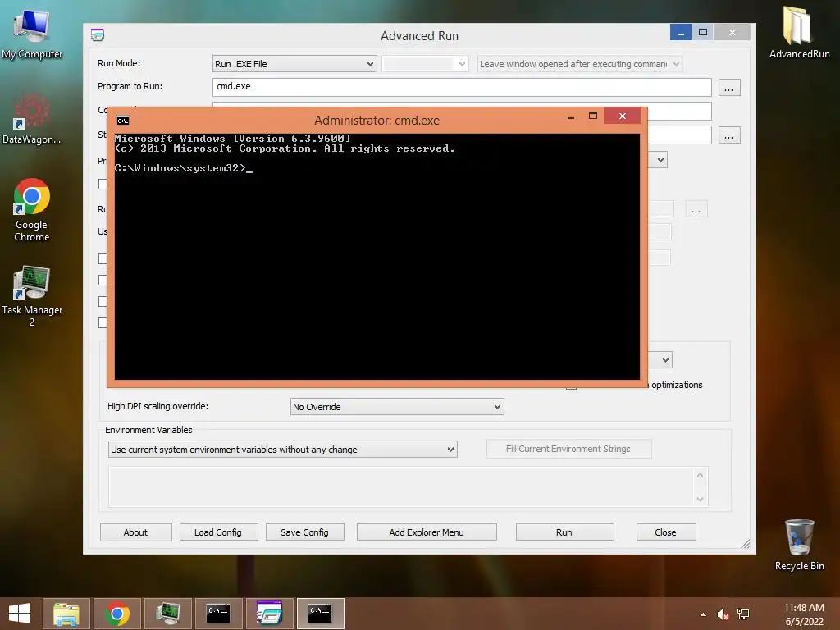Open dropdown above optimizations label
The image size is (840, 630).
(x=661, y=360)
